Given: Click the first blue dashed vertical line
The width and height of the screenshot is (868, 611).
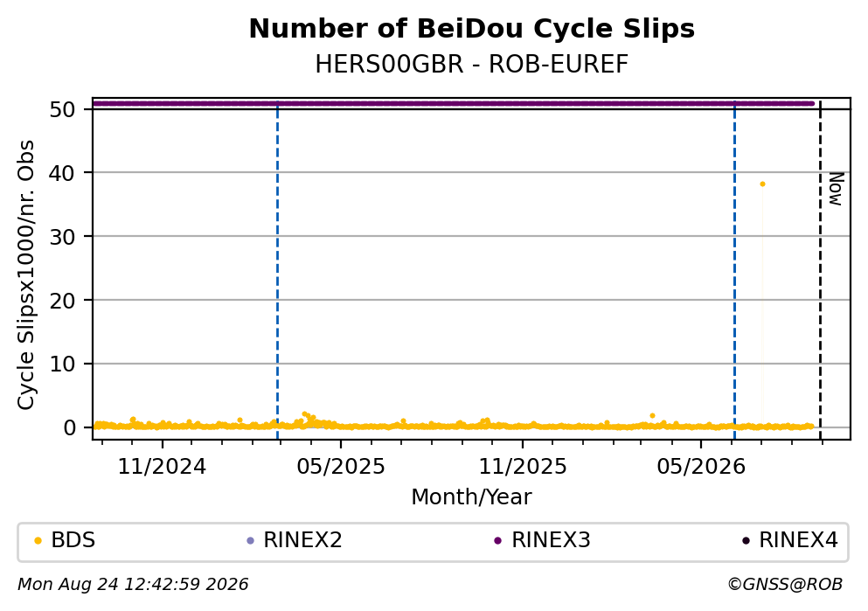Looking at the screenshot, I should pos(277,269).
